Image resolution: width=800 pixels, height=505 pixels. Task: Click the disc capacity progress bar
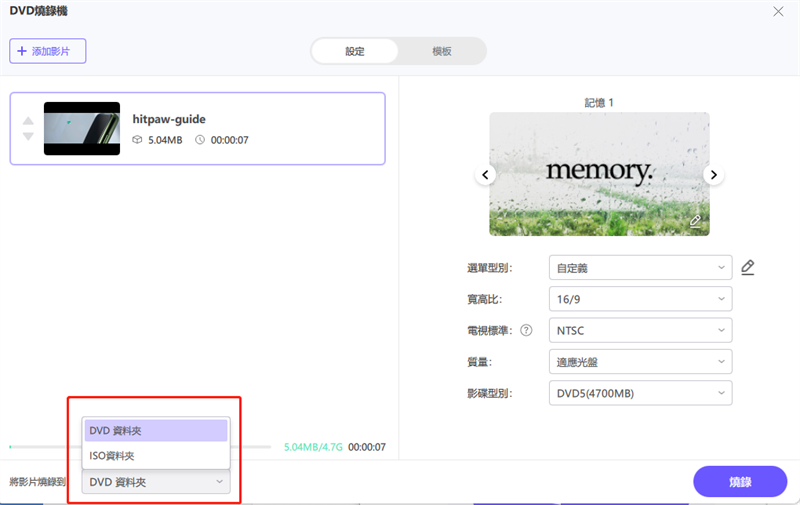click(x=140, y=447)
